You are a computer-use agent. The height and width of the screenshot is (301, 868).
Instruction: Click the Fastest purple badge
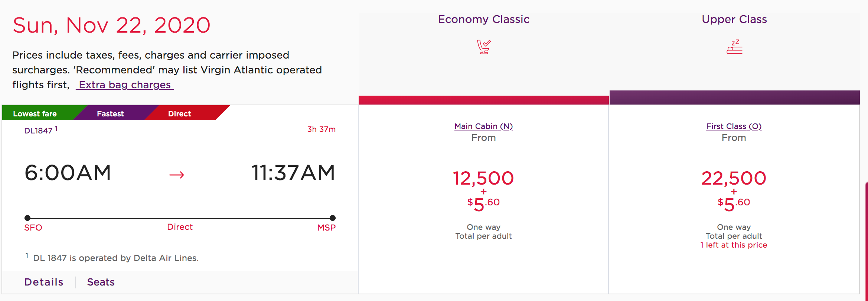[x=110, y=114]
